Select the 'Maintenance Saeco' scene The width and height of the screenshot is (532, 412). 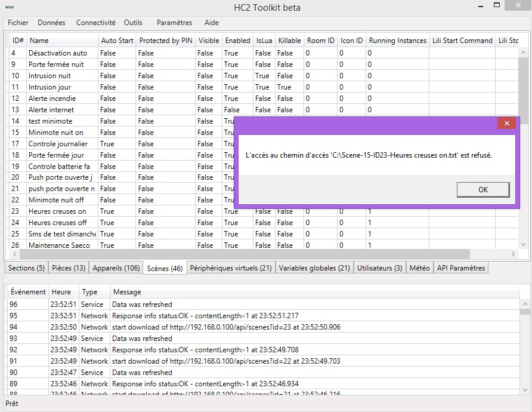pyautogui.click(x=264, y=245)
